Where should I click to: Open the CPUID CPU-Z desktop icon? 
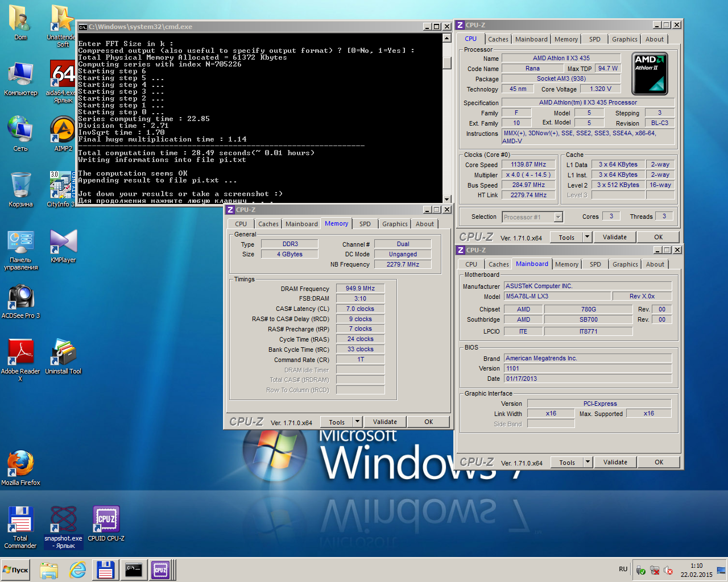(106, 524)
